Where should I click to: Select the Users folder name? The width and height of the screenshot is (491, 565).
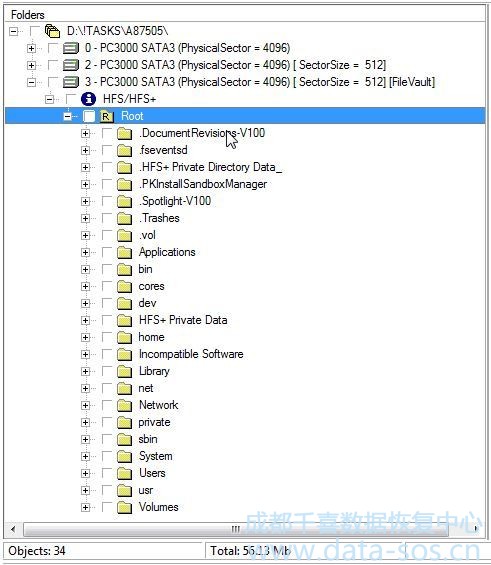click(x=152, y=473)
